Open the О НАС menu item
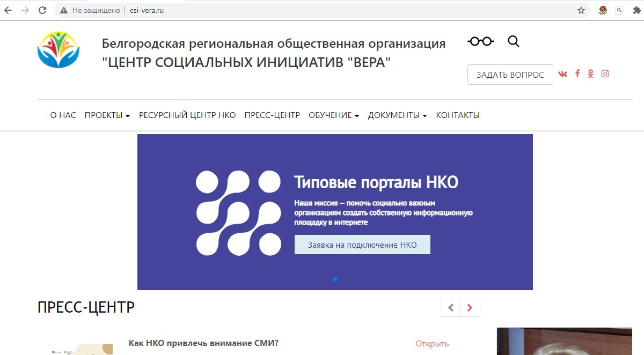The image size is (644, 355). (63, 115)
